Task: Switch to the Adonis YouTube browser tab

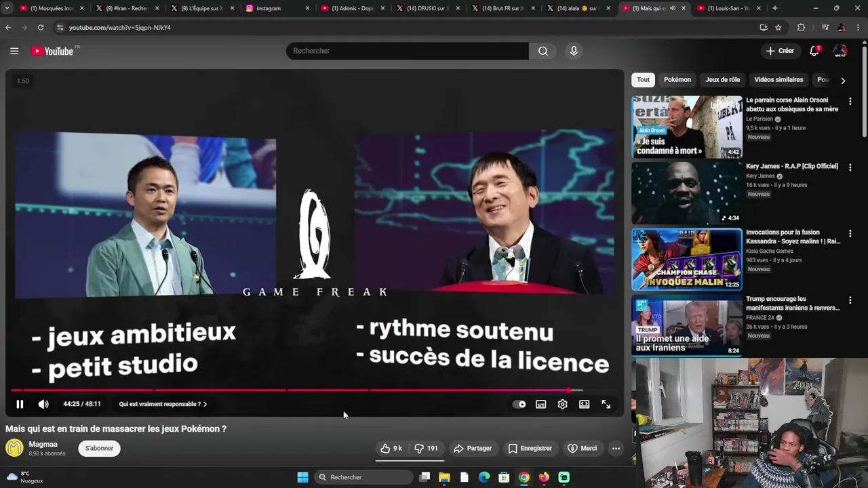Action: pyautogui.click(x=352, y=8)
